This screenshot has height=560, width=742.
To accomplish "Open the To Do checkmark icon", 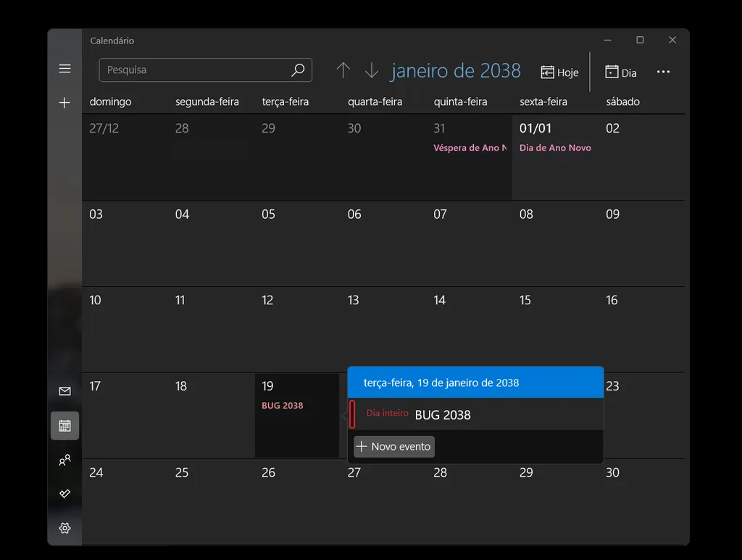I will [x=64, y=493].
